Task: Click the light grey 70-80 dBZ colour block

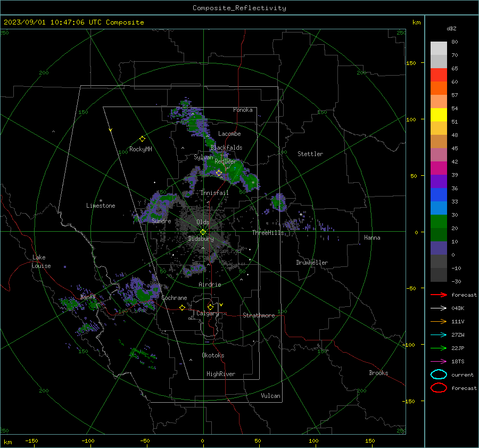Action: [439, 48]
